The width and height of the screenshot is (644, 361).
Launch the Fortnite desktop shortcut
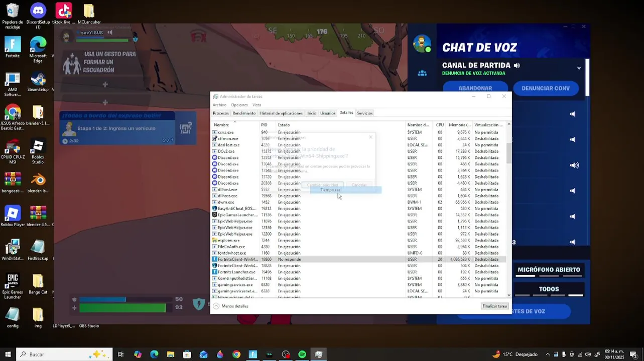pyautogui.click(x=13, y=47)
